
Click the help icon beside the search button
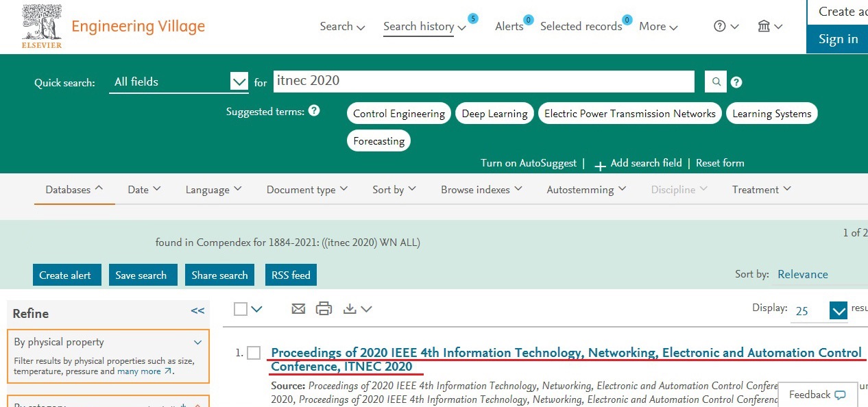click(x=736, y=82)
